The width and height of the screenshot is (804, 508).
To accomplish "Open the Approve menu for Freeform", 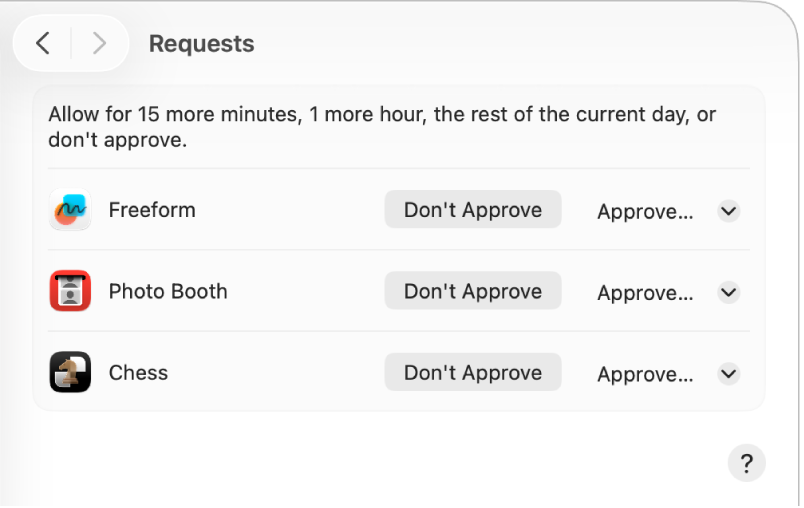I will (x=645, y=212).
